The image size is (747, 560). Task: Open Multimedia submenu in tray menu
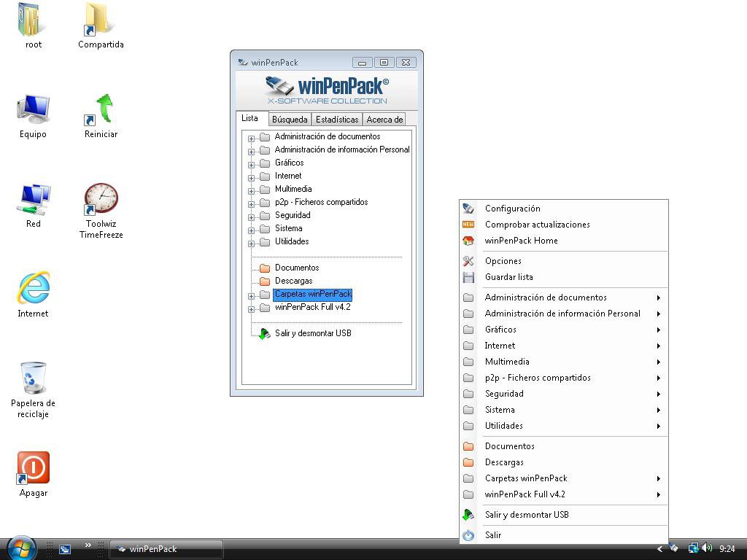[x=563, y=362]
